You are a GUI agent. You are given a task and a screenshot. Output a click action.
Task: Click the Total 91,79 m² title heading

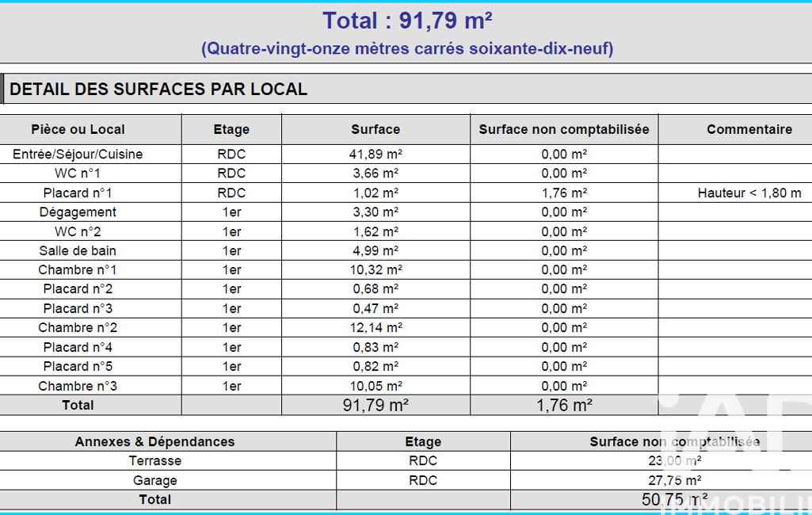[x=407, y=21]
